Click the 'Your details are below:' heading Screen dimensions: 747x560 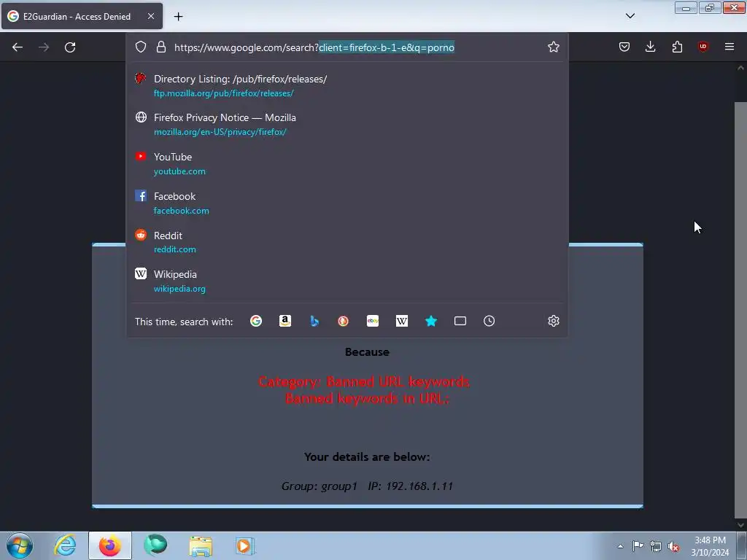367,456
